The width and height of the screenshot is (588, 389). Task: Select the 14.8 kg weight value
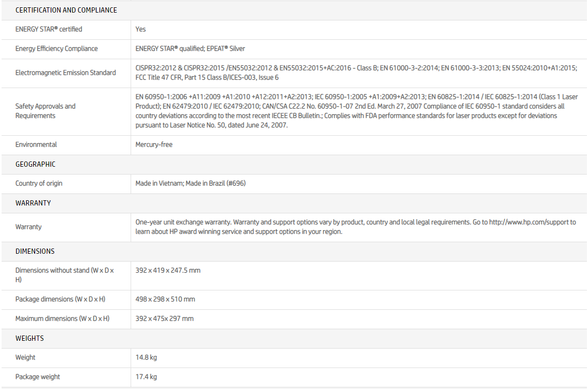[146, 358]
